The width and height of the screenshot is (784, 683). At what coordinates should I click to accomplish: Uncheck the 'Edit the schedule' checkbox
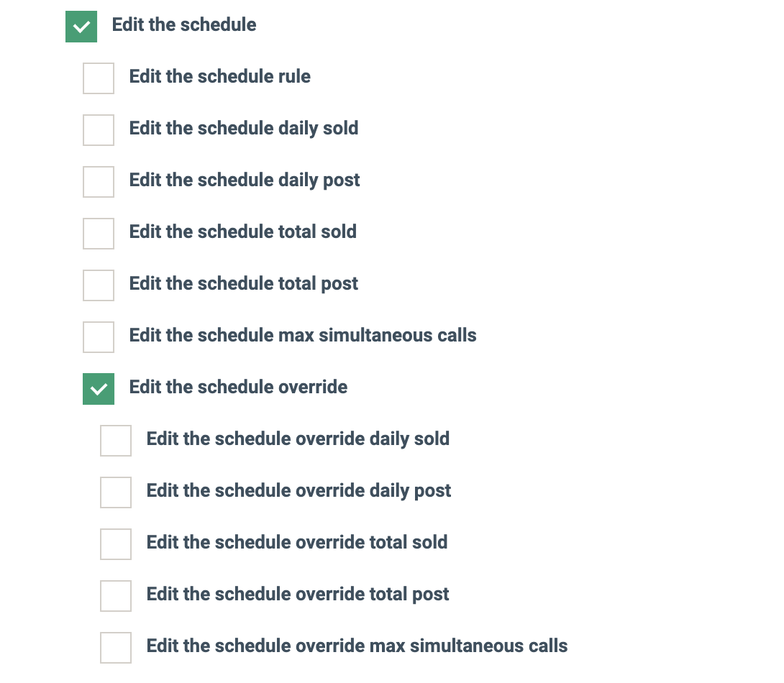[x=81, y=27]
